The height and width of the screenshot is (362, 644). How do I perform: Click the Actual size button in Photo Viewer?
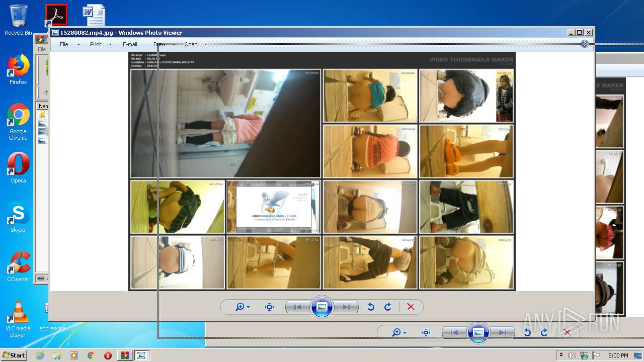(270, 307)
